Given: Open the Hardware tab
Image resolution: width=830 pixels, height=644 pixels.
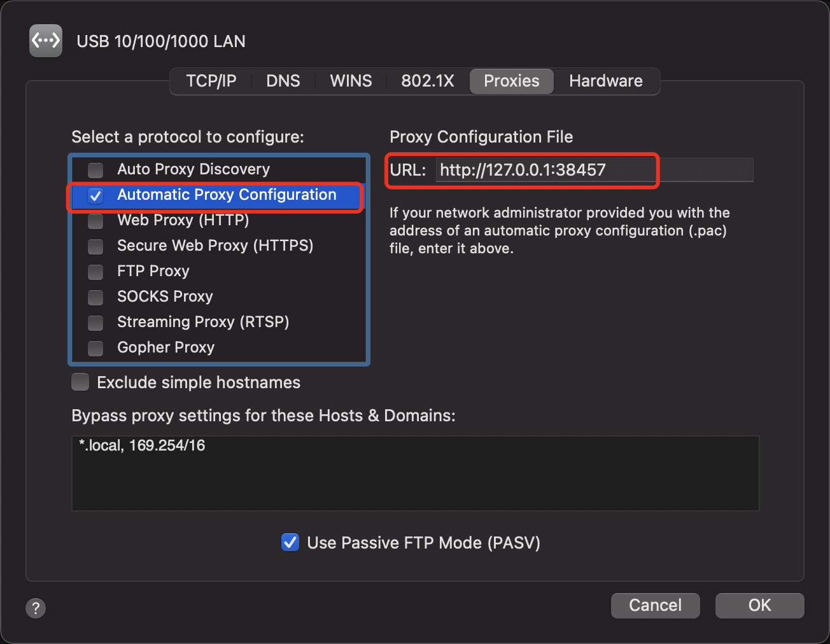Looking at the screenshot, I should click(605, 81).
